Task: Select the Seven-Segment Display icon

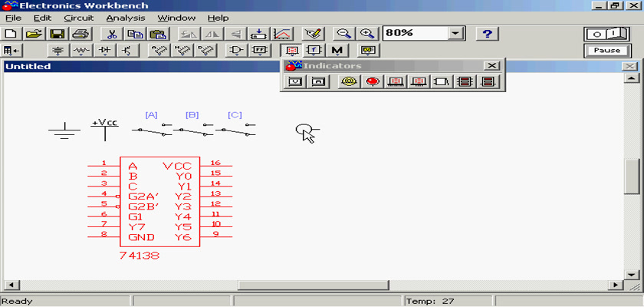Action: (x=396, y=81)
